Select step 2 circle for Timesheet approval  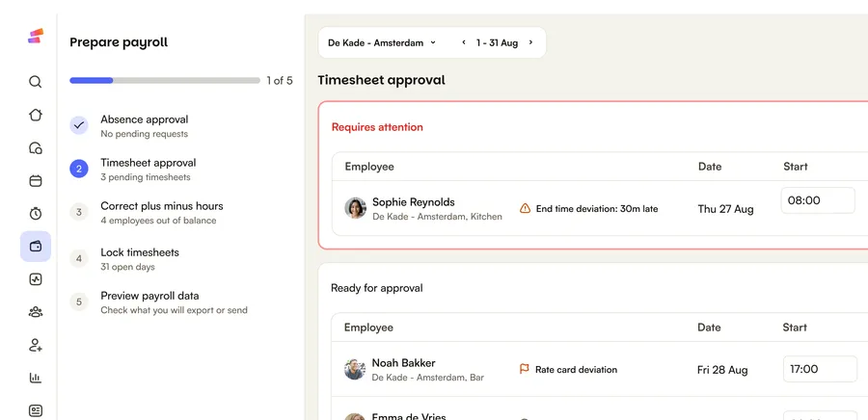coord(79,170)
